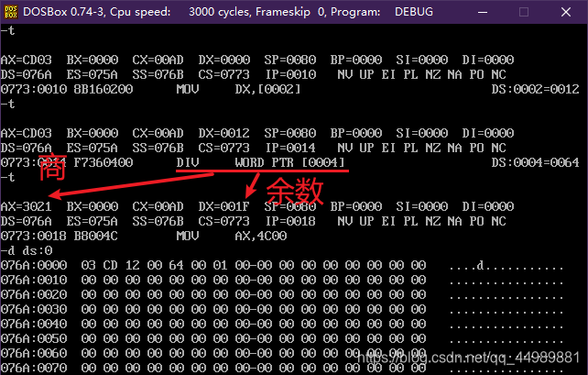
Task: Click MOV on the 0773:0018 line
Action: [188, 236]
